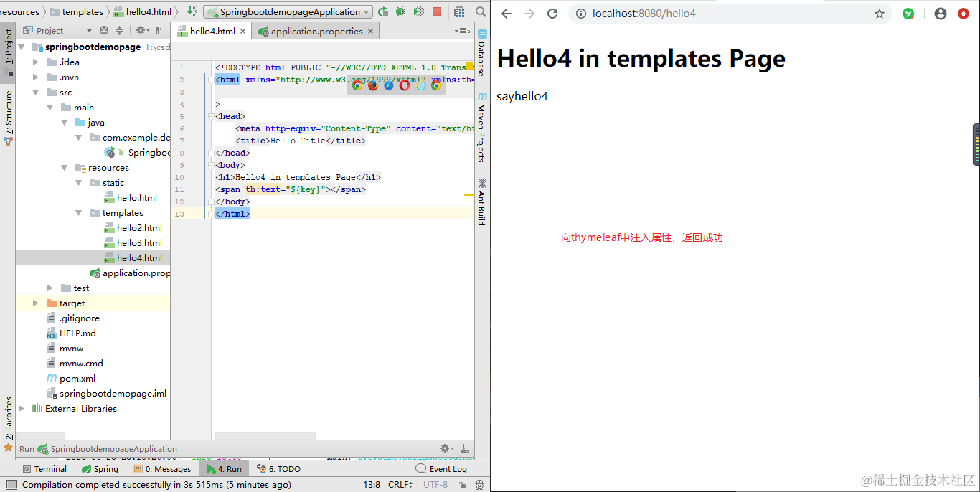The image size is (980, 492).
Task: Click the Make Project build icon
Action: click(x=193, y=11)
